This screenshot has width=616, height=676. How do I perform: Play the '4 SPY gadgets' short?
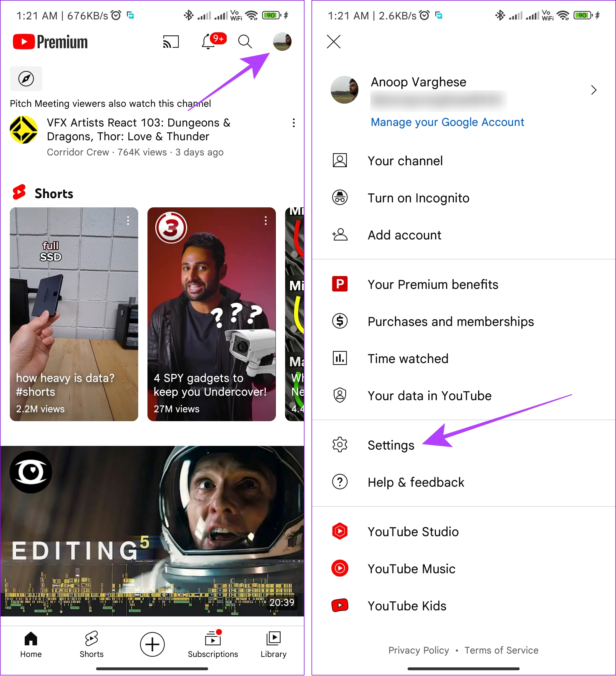click(x=212, y=314)
